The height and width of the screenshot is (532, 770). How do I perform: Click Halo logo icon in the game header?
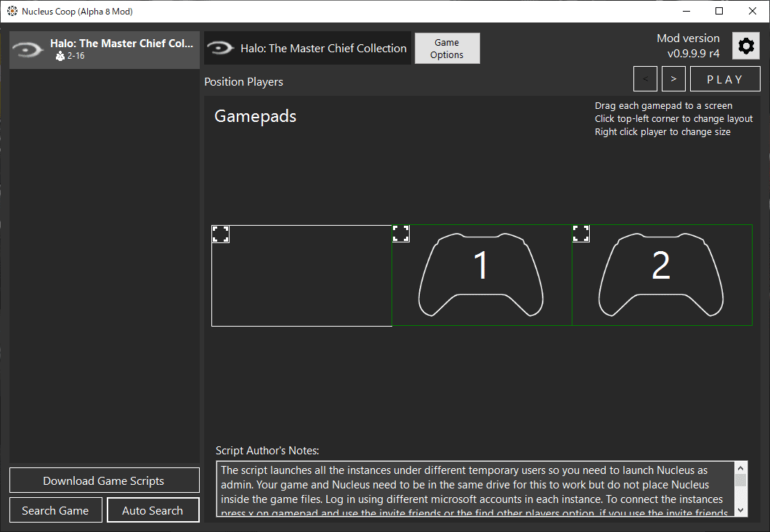(x=220, y=48)
